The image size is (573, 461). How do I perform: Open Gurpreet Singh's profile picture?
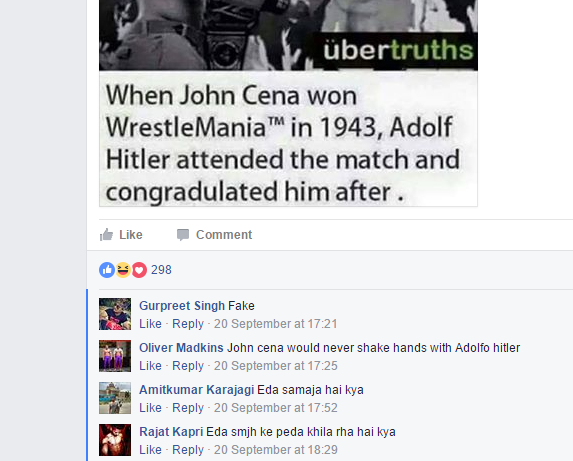pyautogui.click(x=115, y=314)
